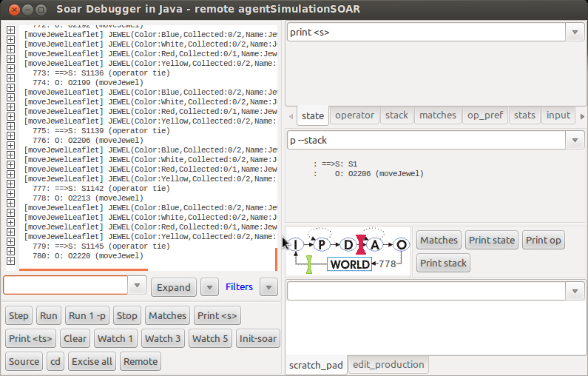588x376 pixels.
Task: Click the command input field left of Expand
Action: pyautogui.click(x=65, y=285)
